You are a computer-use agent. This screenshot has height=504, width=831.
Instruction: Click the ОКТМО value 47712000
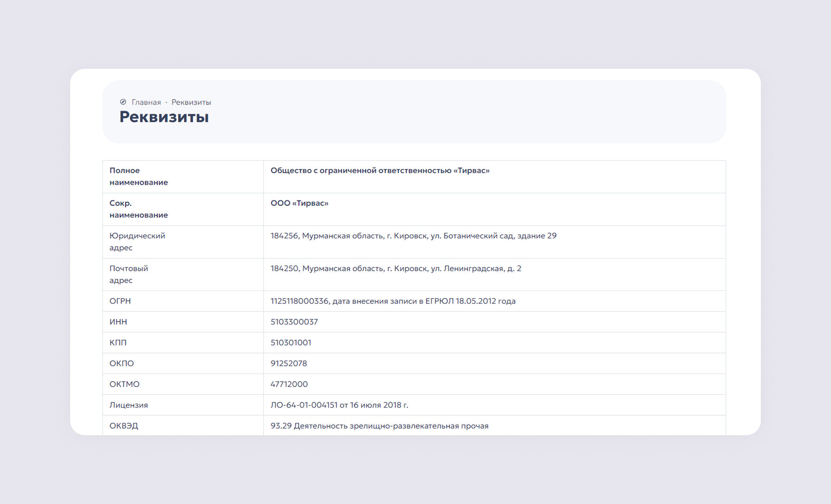click(x=289, y=384)
